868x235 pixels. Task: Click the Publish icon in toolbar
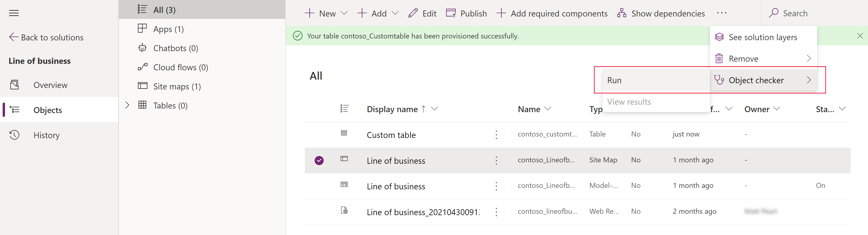[451, 13]
